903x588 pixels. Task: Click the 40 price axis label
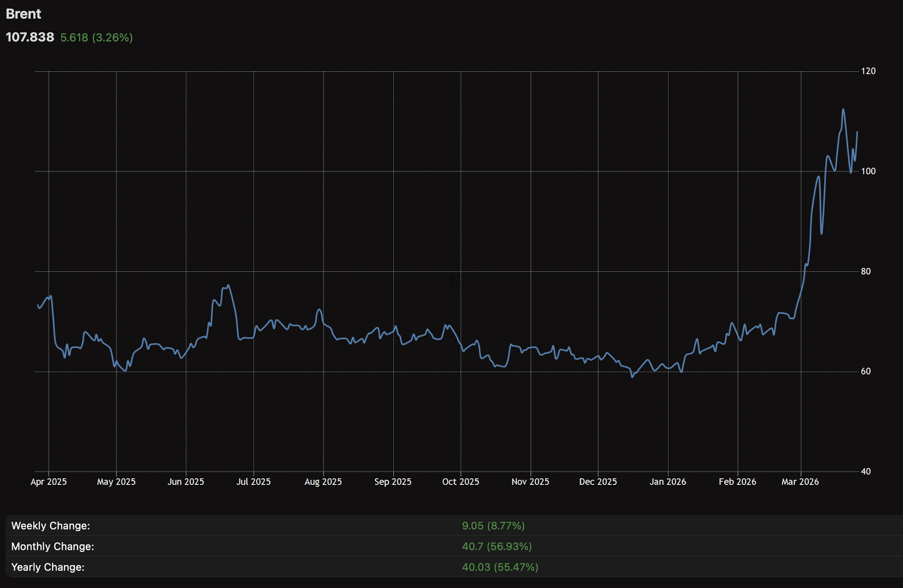(866, 471)
